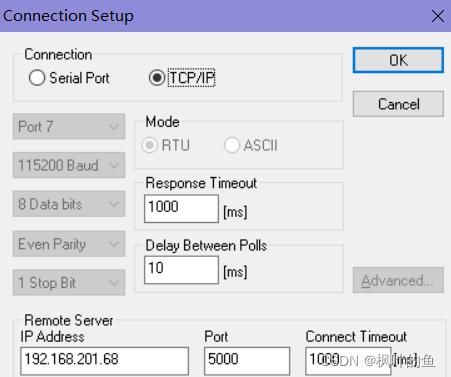Screen dimensions: 451x377
Task: Click the Even Parity chevron arrow
Action: [x=114, y=244]
